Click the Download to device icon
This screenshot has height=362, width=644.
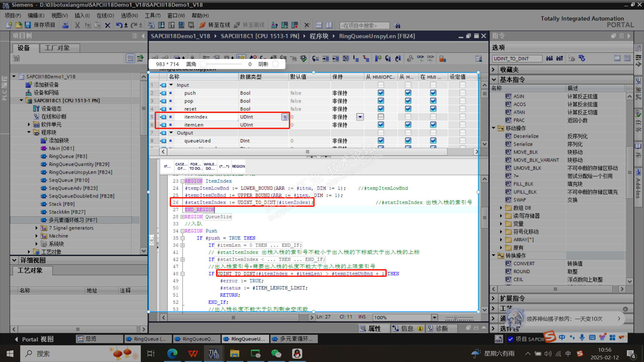pyautogui.click(x=161, y=25)
